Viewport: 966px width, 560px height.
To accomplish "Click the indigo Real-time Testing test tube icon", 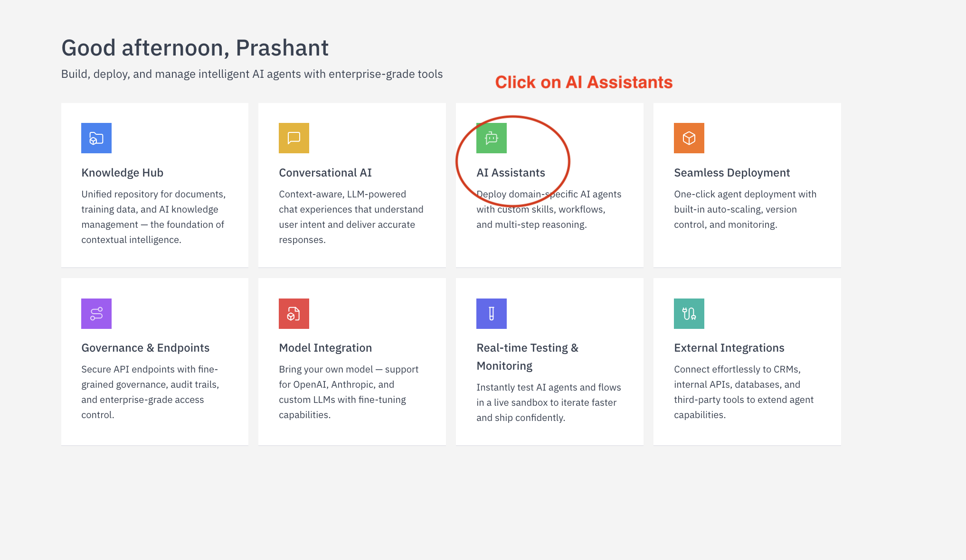I will tap(492, 314).
